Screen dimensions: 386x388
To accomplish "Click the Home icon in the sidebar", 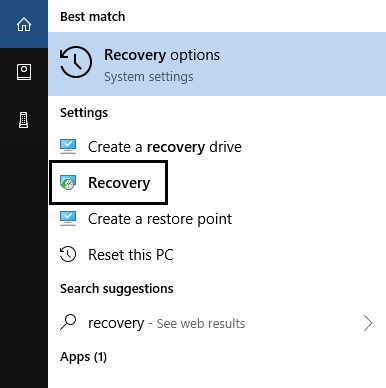I will coord(24,24).
